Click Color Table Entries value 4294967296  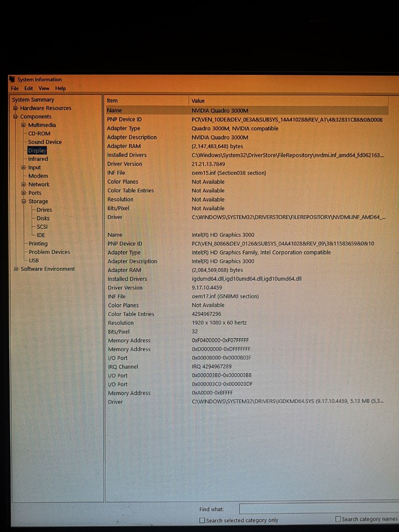206,314
